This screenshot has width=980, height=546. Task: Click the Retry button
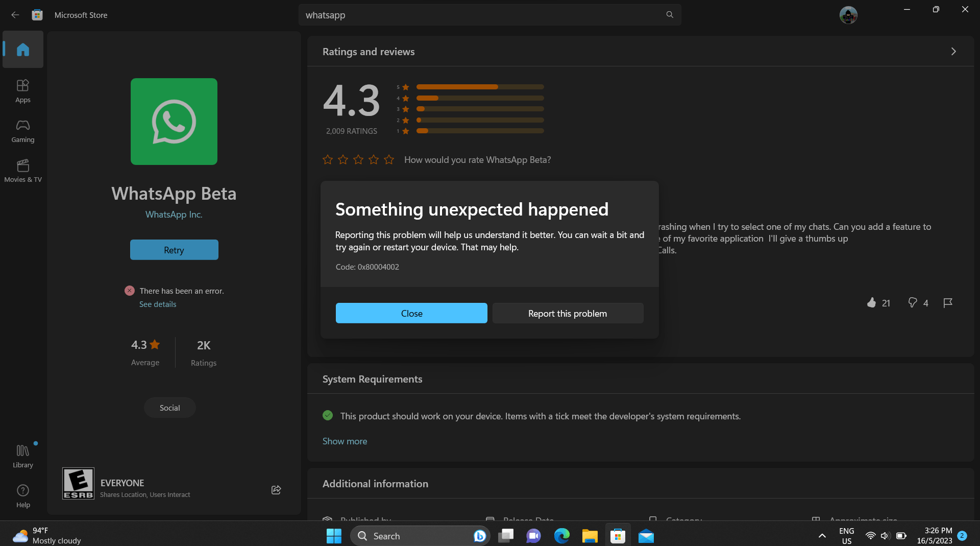(174, 250)
